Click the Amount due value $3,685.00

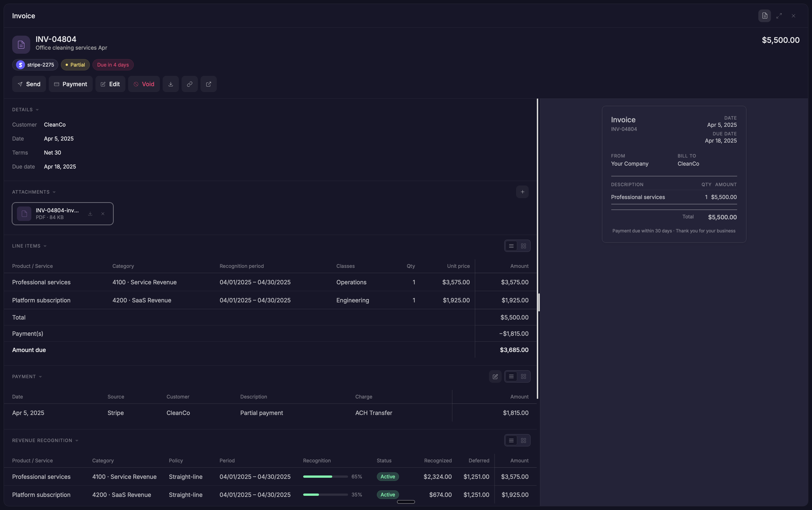coord(514,350)
